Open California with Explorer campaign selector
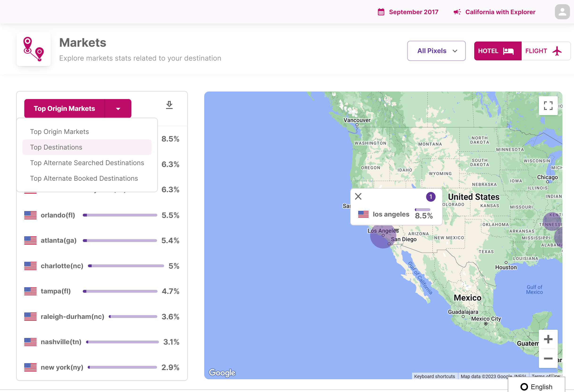Screen dimensions: 574x392 pyautogui.click(x=495, y=12)
